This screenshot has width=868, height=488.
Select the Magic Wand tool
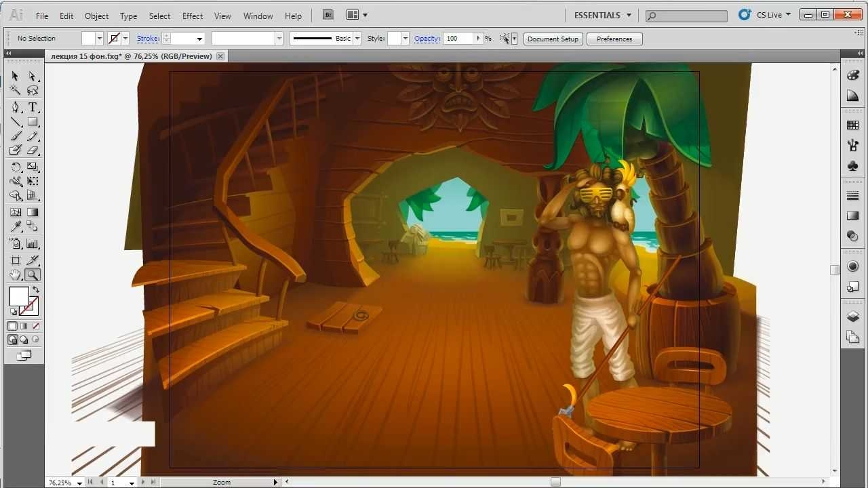tap(16, 91)
